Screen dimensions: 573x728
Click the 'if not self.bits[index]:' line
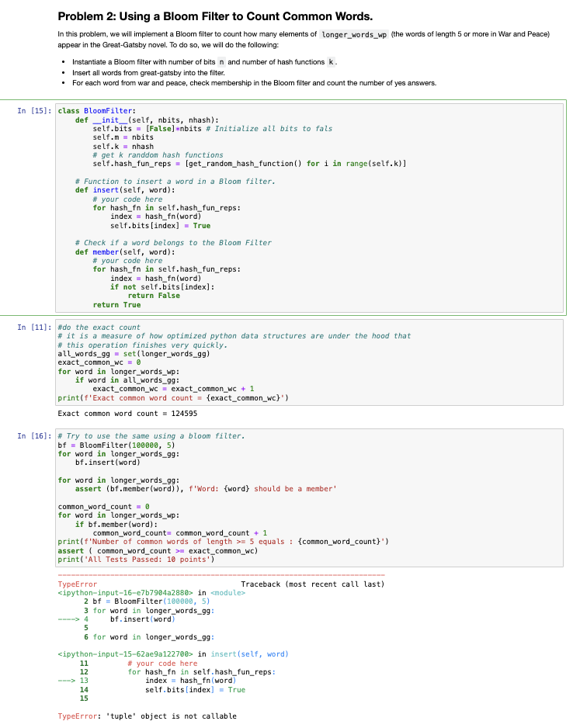point(162,287)
